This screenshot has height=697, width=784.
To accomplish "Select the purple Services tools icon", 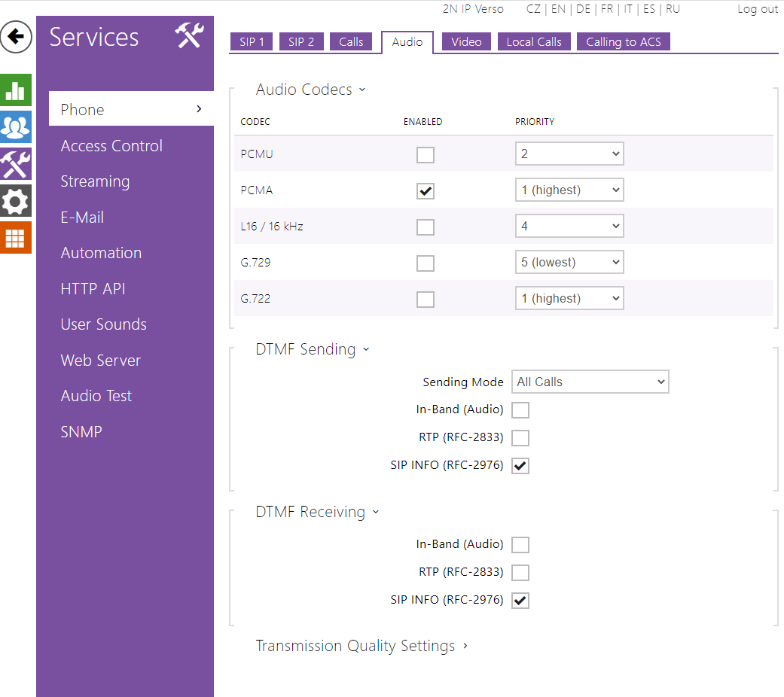I will point(16,163).
